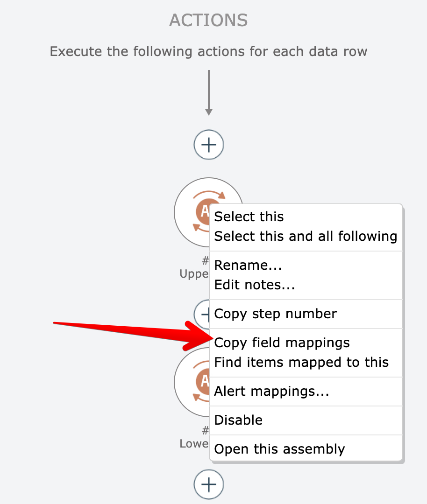Click 'Open this assembly' menu item
The width and height of the screenshot is (427, 504).
pos(279,449)
